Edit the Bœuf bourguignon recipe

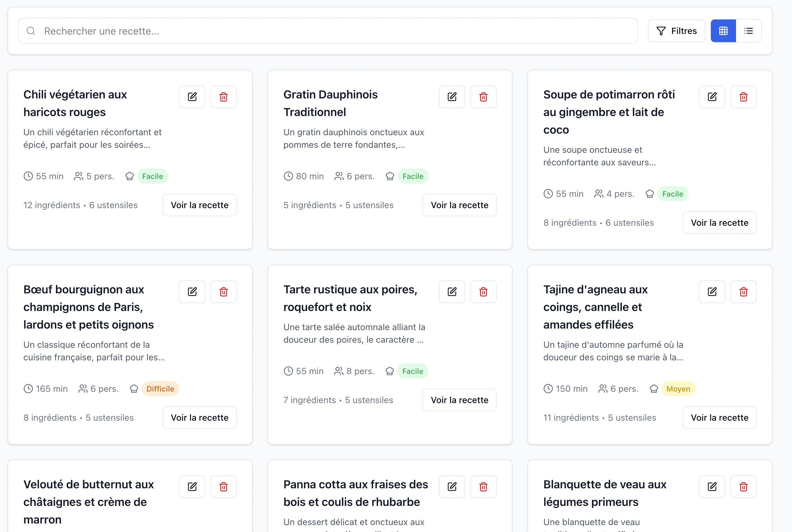pyautogui.click(x=192, y=292)
